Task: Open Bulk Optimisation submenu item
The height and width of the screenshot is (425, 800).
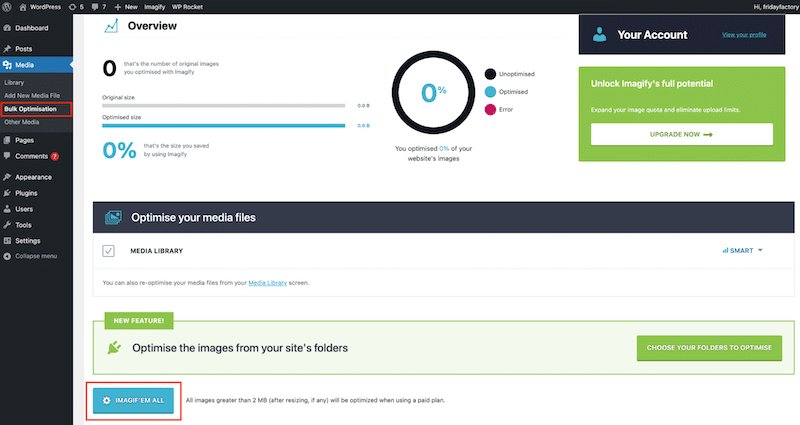Action: coord(31,109)
